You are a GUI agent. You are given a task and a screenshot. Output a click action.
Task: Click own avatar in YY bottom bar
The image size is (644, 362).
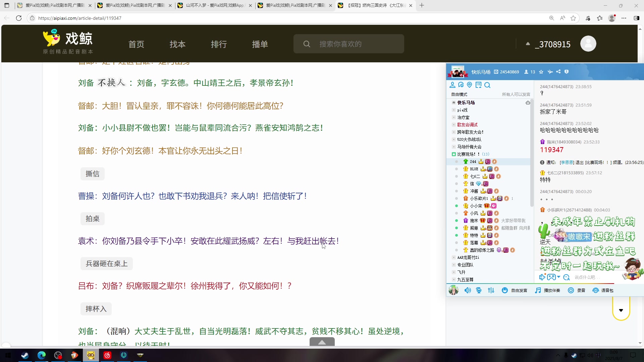click(453, 290)
